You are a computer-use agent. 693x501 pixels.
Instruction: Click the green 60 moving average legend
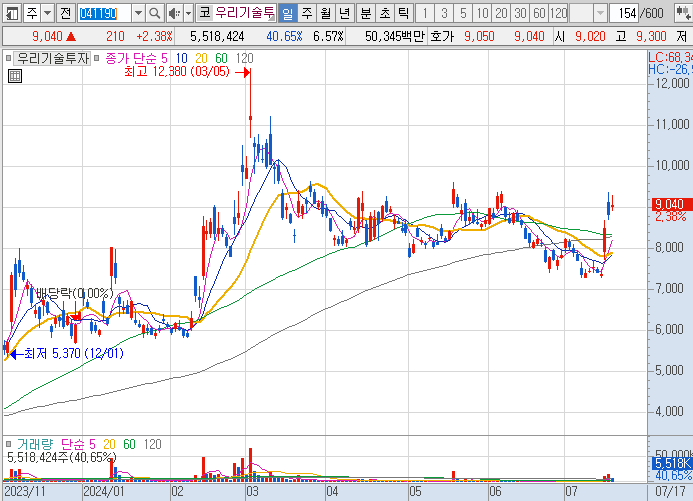221,58
